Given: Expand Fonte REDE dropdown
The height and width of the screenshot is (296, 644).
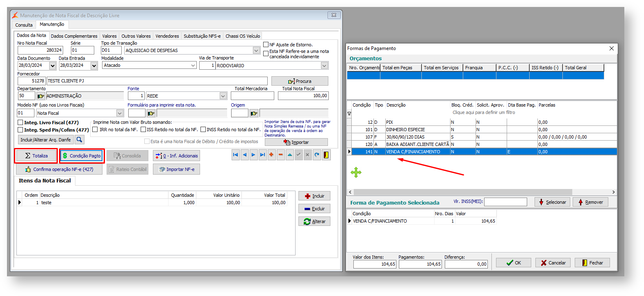Looking at the screenshot, I should [x=223, y=96].
